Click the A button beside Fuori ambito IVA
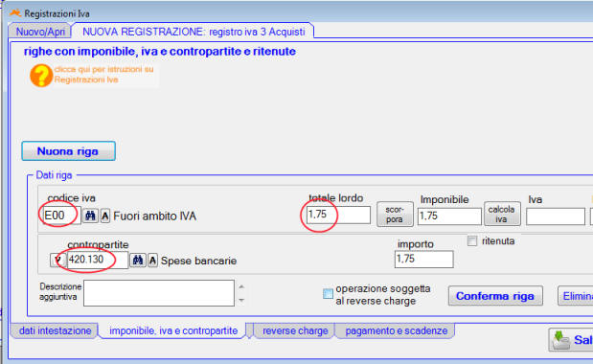Image resolution: width=593 pixels, height=364 pixels. 105,216
